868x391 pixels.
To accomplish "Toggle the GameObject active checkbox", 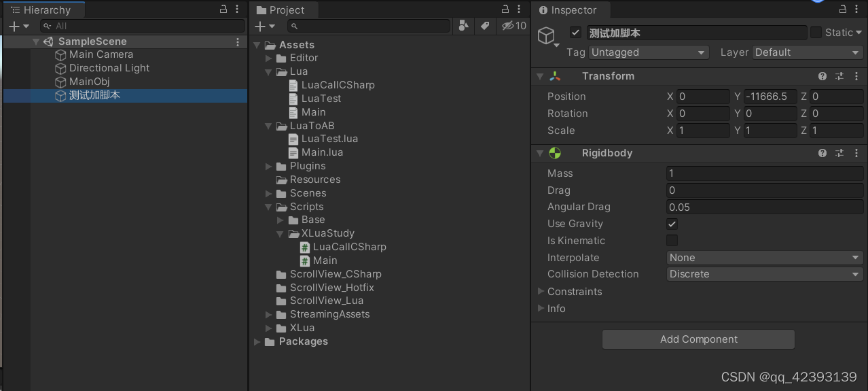I will pos(575,33).
